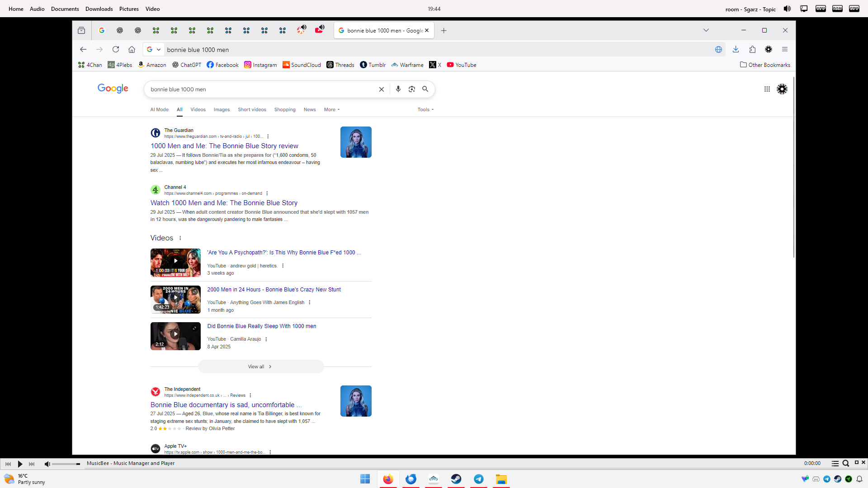Open the Windows Start menu
The width and height of the screenshot is (868, 488).
click(x=365, y=479)
